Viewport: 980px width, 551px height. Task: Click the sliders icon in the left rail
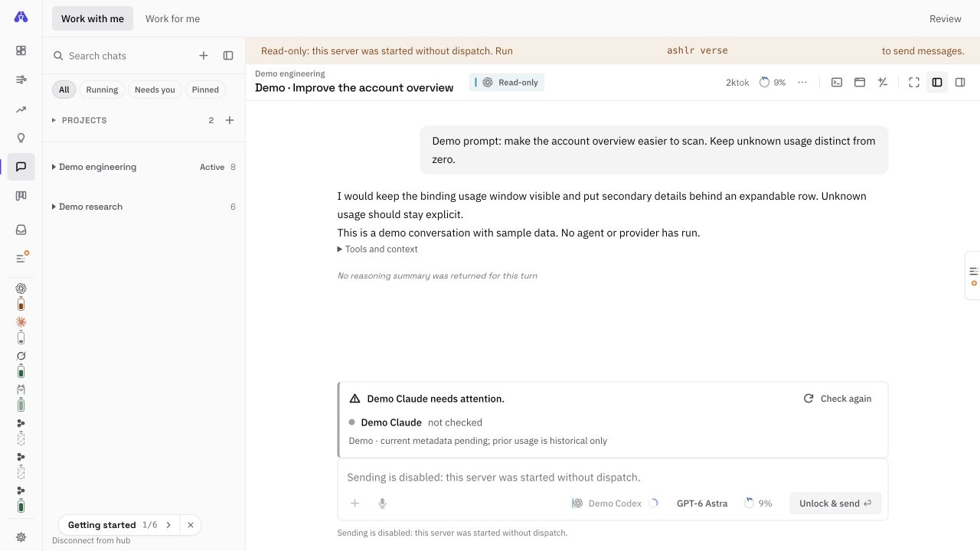(21, 80)
